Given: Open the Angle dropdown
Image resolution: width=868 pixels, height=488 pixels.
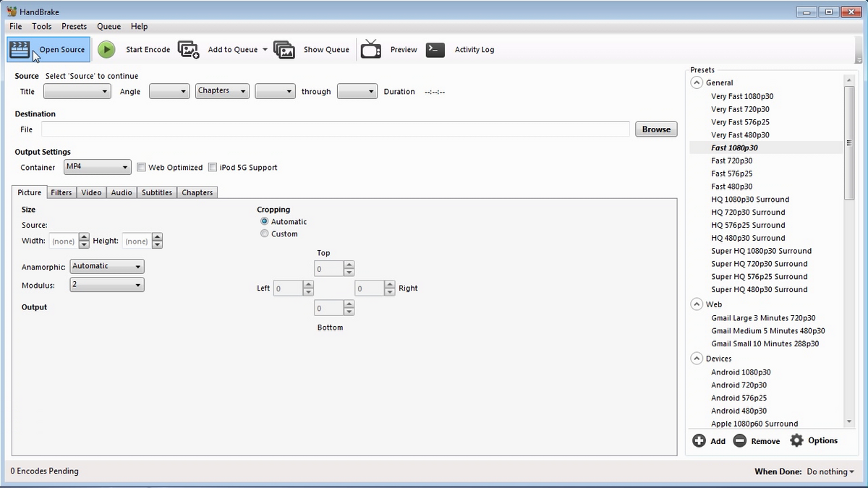Looking at the screenshot, I should [169, 91].
